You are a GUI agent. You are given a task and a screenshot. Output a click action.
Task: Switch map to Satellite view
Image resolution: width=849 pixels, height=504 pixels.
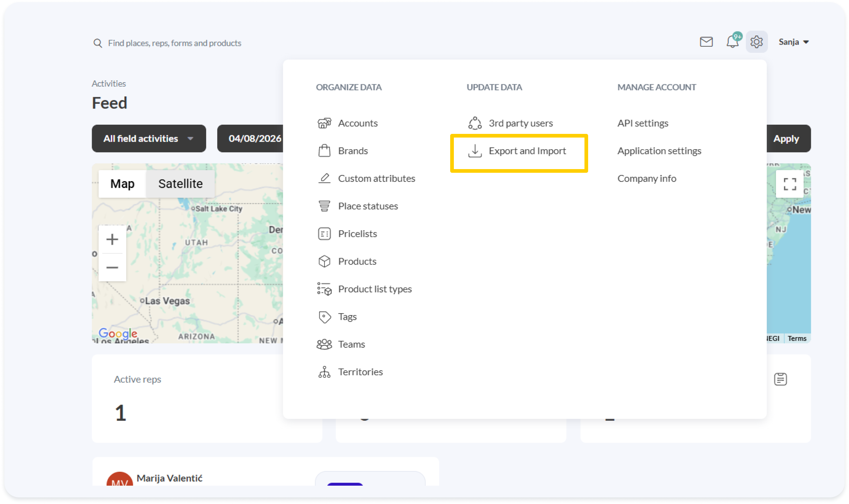pos(180,184)
